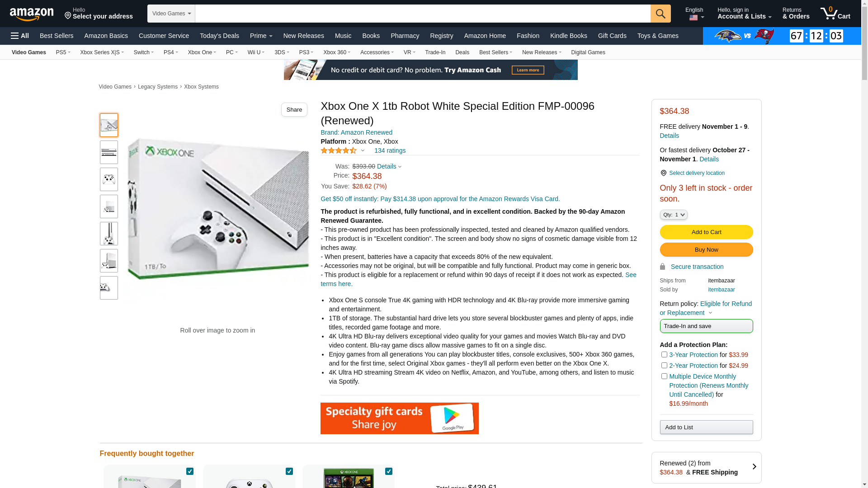Click the Select delivery location pin

pyautogui.click(x=663, y=173)
